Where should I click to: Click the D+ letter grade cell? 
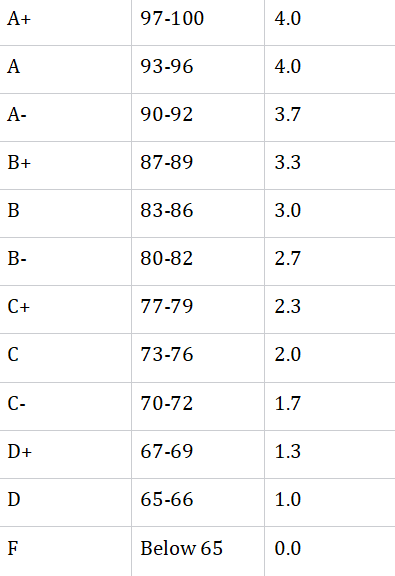click(x=65, y=454)
